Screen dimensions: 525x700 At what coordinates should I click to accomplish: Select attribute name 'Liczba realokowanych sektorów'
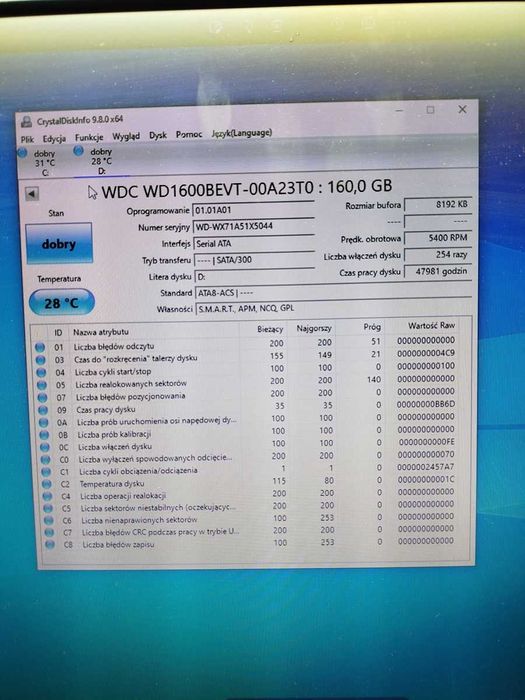coord(131,384)
